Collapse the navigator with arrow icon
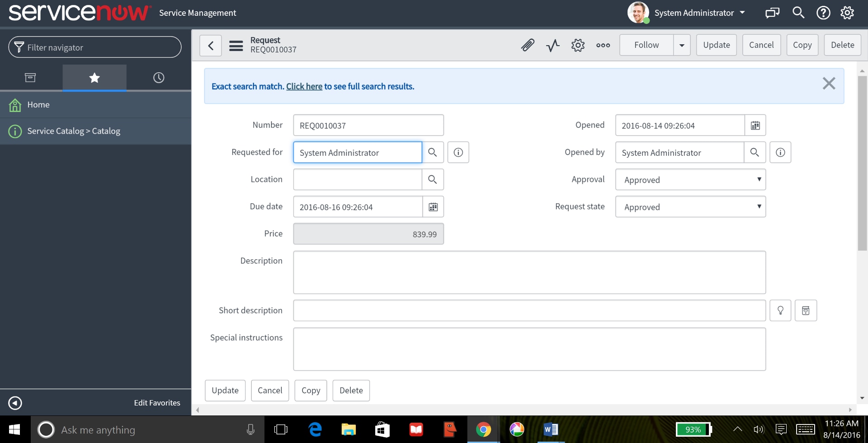Image resolution: width=868 pixels, height=443 pixels. click(15, 403)
